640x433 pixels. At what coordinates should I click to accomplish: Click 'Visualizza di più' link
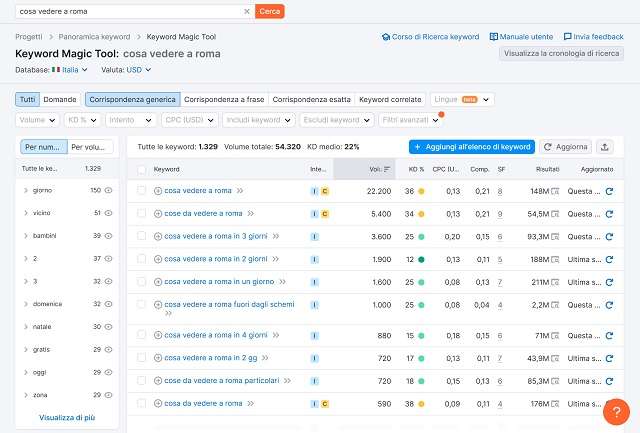pos(67,417)
